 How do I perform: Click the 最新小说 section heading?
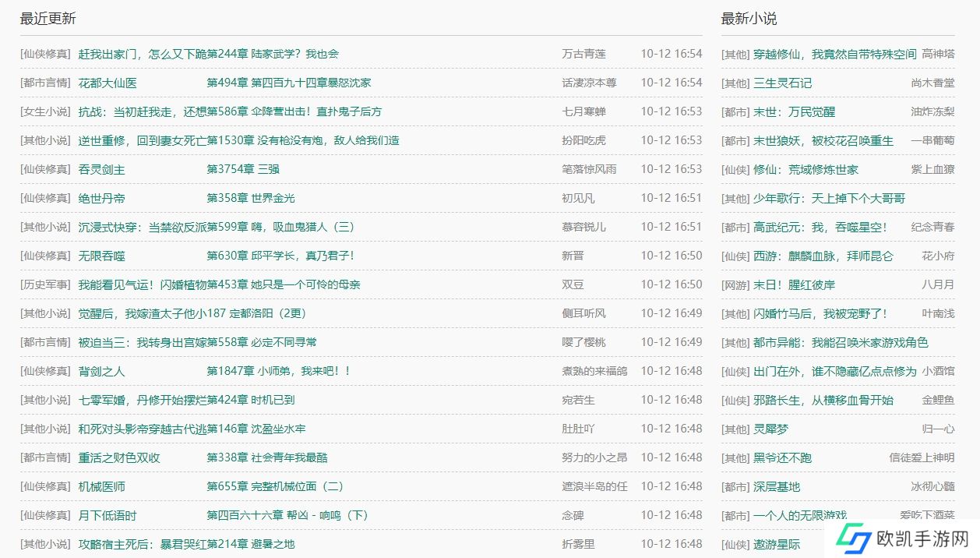749,19
